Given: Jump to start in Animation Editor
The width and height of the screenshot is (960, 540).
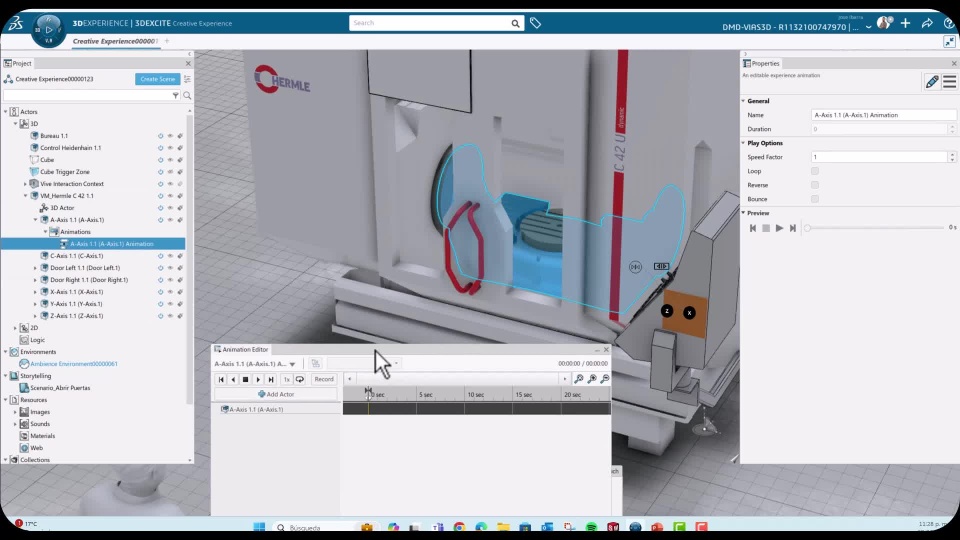Looking at the screenshot, I should click(x=221, y=380).
